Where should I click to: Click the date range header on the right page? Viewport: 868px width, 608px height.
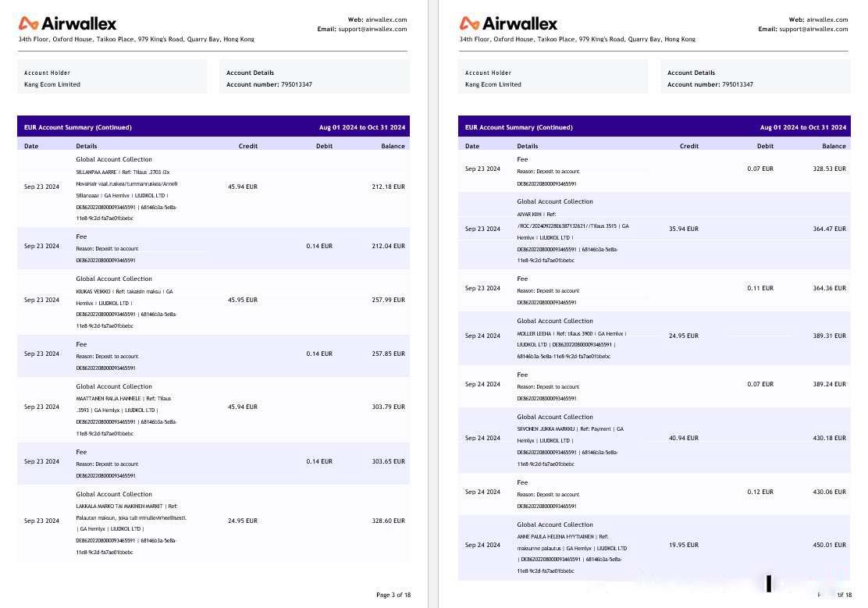[803, 127]
